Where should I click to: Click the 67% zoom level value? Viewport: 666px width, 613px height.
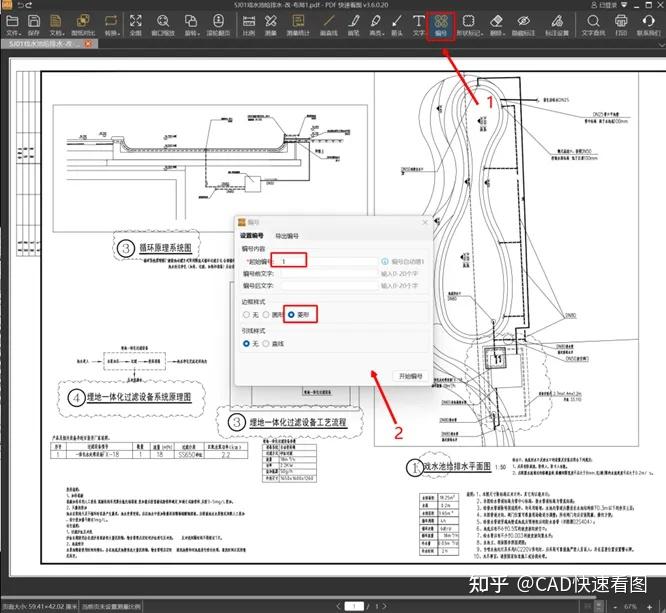point(631,607)
